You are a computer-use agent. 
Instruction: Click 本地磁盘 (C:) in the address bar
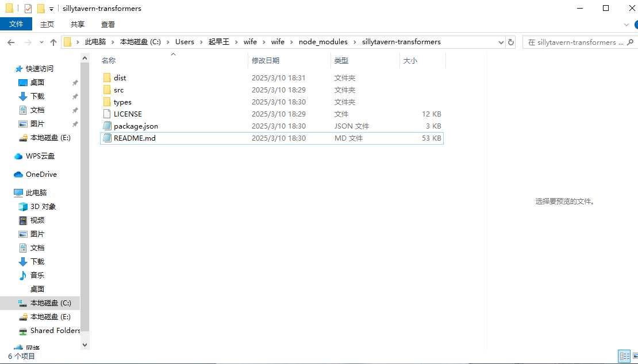click(x=140, y=42)
